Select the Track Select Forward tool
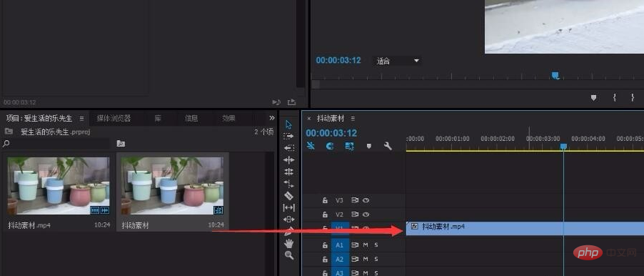The image size is (644, 276). click(x=288, y=136)
